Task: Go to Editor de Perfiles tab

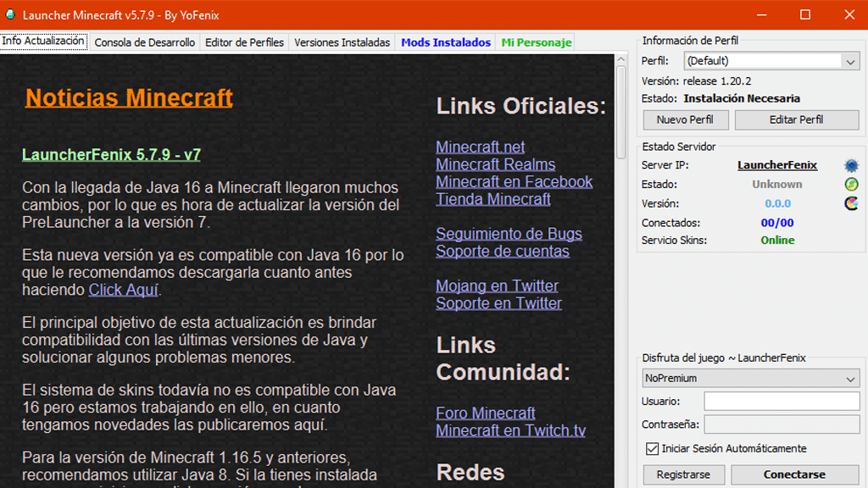Action: [x=244, y=42]
